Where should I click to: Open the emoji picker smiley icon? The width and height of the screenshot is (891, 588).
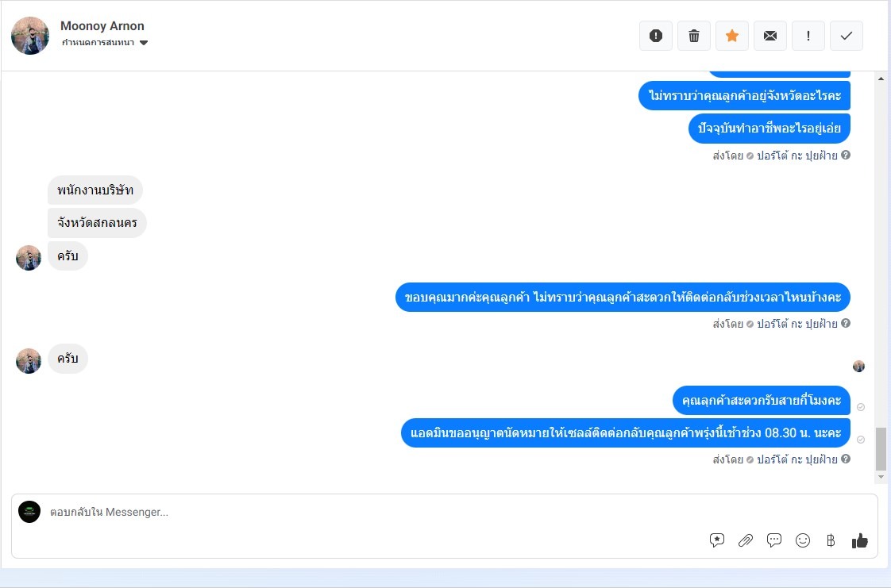[x=802, y=540]
